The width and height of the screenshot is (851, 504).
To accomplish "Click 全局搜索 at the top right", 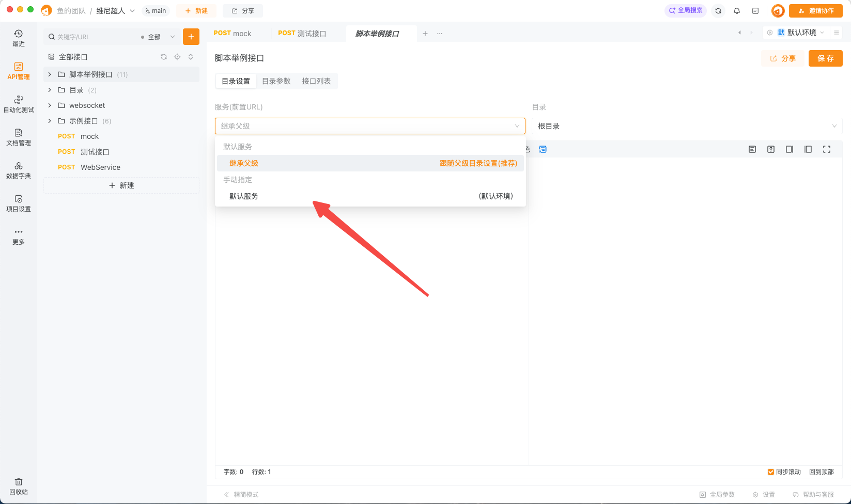I will pos(686,10).
